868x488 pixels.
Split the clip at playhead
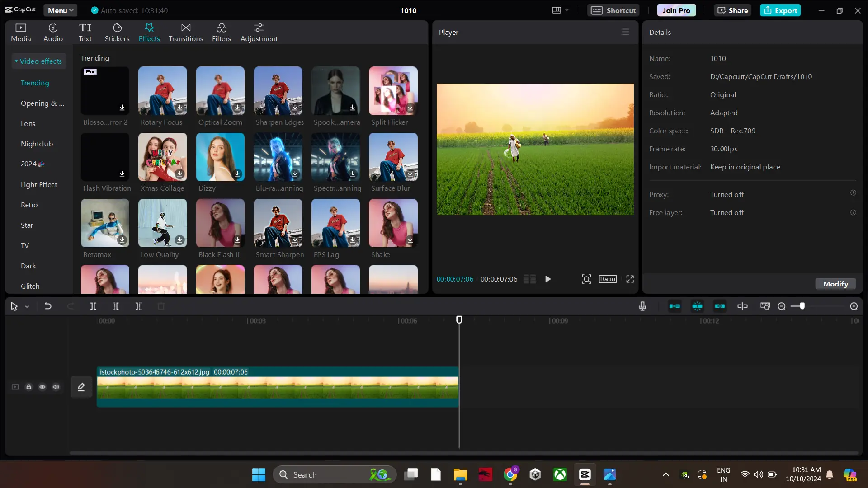click(93, 306)
